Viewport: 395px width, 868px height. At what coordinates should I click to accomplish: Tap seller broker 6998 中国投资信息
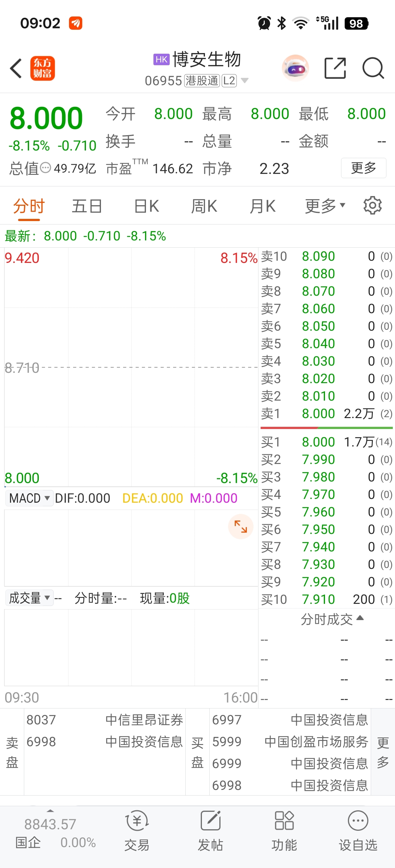105,742
